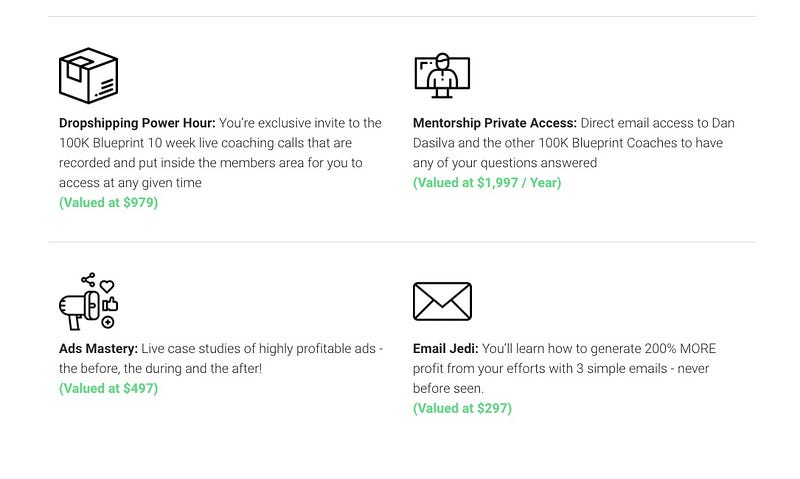Click the mentor on monitor icon

pyautogui.click(x=441, y=74)
